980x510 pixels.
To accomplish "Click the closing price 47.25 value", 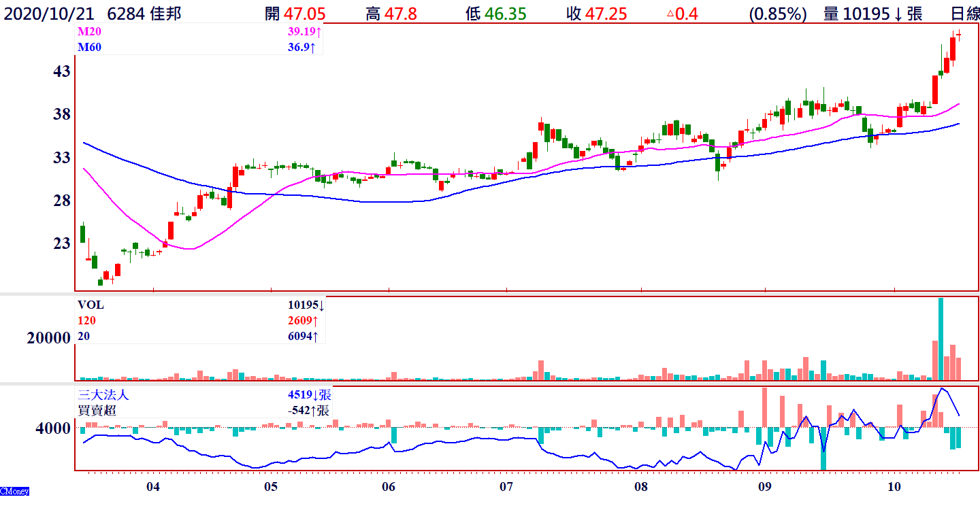I will click(606, 14).
